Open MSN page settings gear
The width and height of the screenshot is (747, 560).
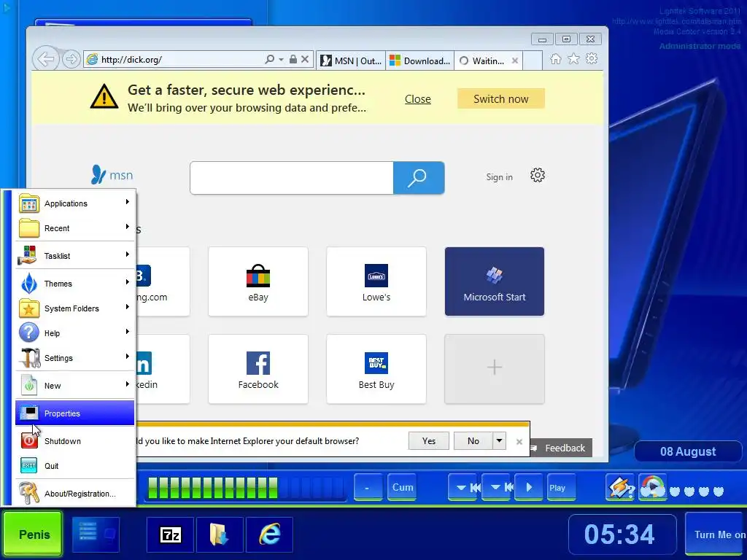pos(538,175)
